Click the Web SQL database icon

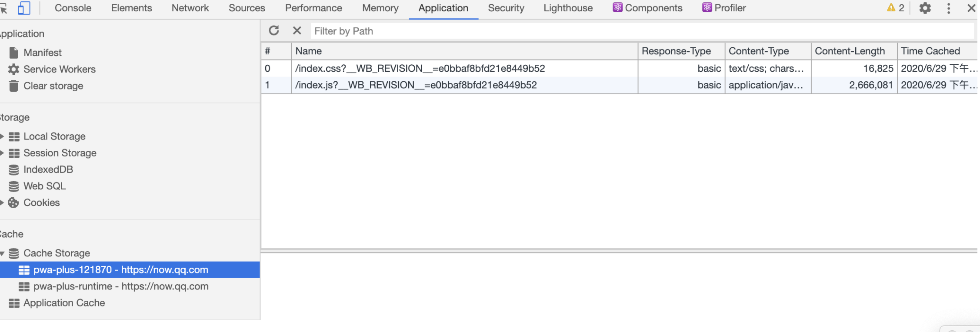pyautogui.click(x=14, y=186)
